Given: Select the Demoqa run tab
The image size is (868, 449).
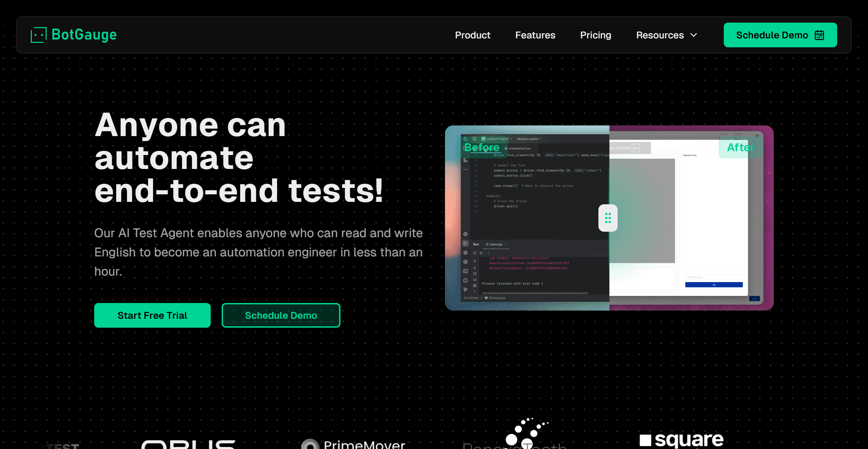Looking at the screenshot, I should pyautogui.click(x=495, y=244).
